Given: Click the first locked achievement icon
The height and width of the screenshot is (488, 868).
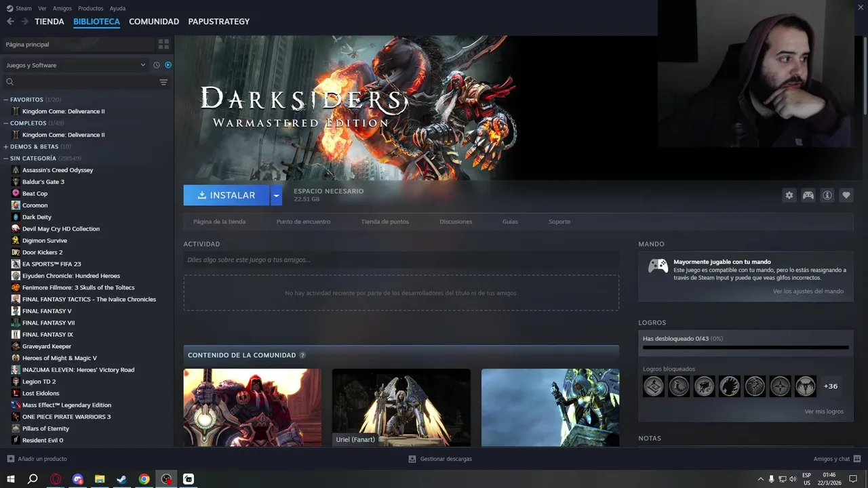Looking at the screenshot, I should [x=654, y=386].
